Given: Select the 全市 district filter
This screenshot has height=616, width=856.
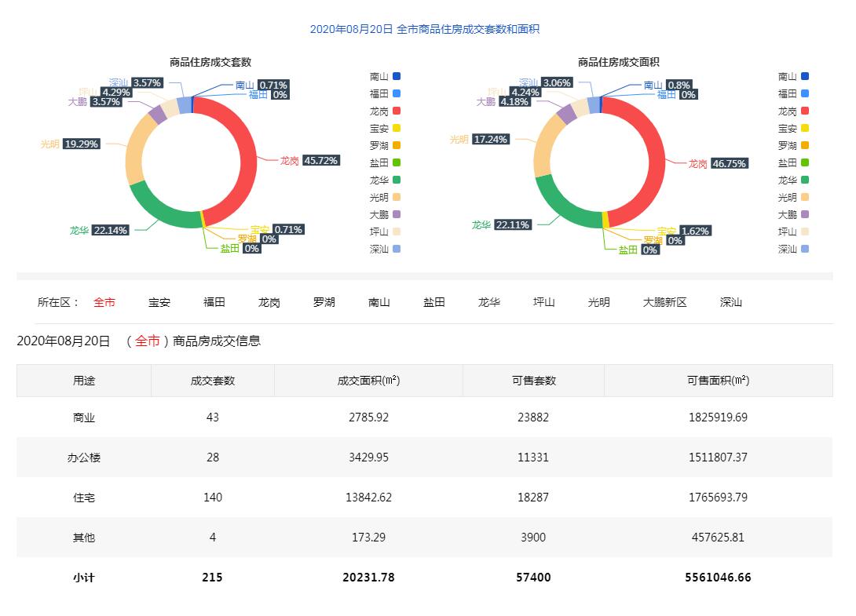Looking at the screenshot, I should (x=104, y=302).
